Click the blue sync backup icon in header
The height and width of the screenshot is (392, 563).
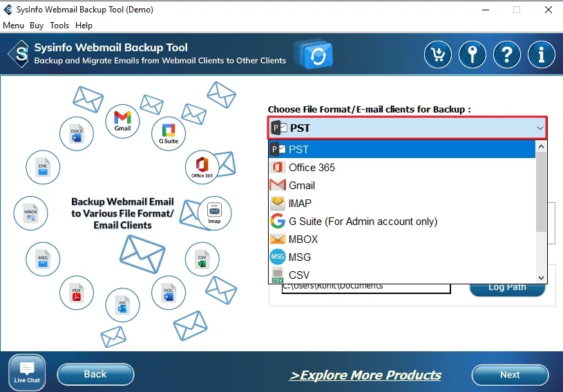point(314,55)
